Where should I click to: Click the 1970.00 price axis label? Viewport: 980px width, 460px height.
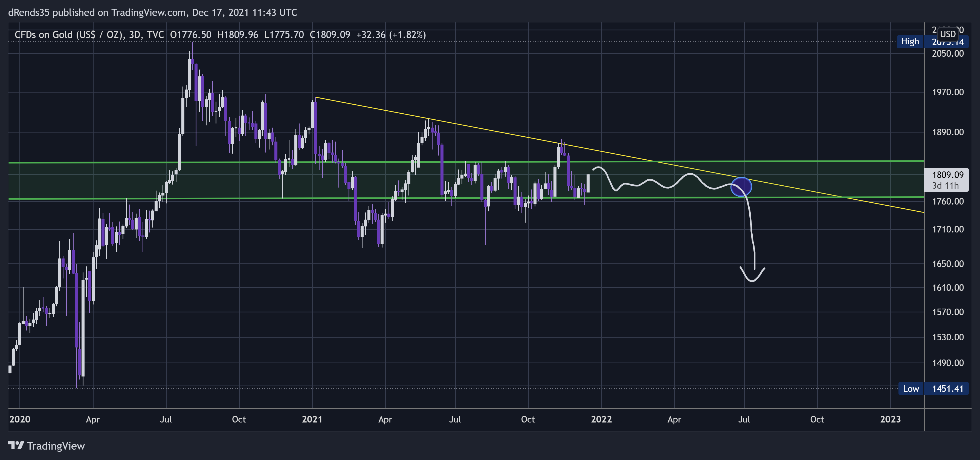[948, 92]
